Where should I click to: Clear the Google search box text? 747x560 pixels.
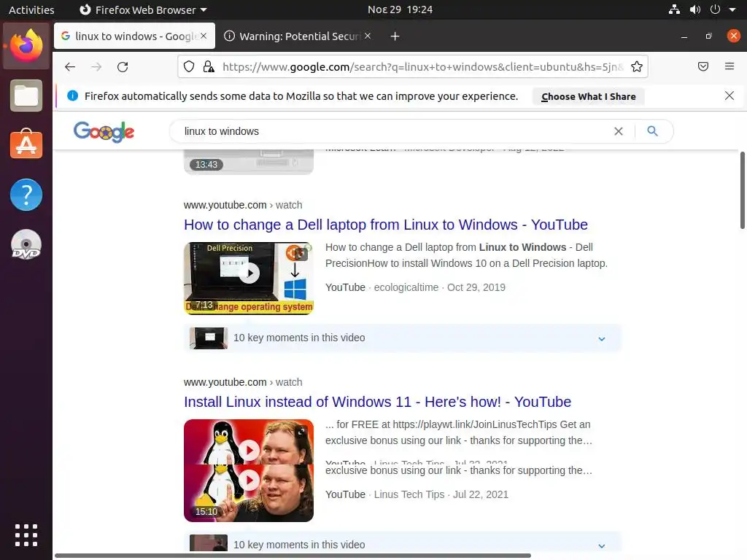(x=619, y=131)
